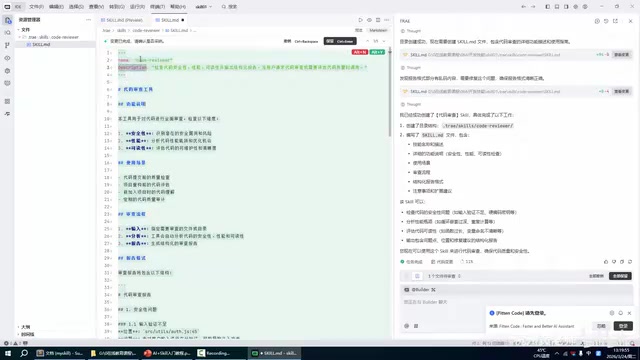640x360 pixels.
Task: Collapse the .trae skills code-reviewer folder
Action: coord(50,37)
